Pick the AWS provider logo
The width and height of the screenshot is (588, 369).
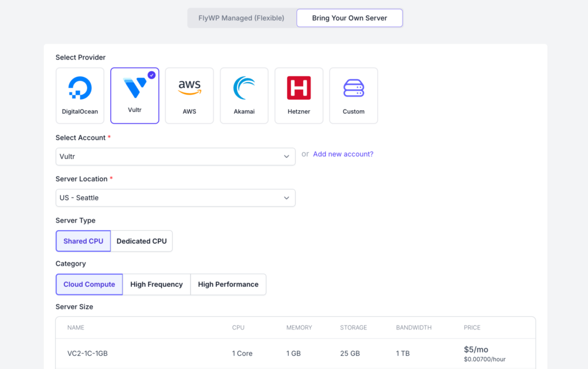(189, 88)
